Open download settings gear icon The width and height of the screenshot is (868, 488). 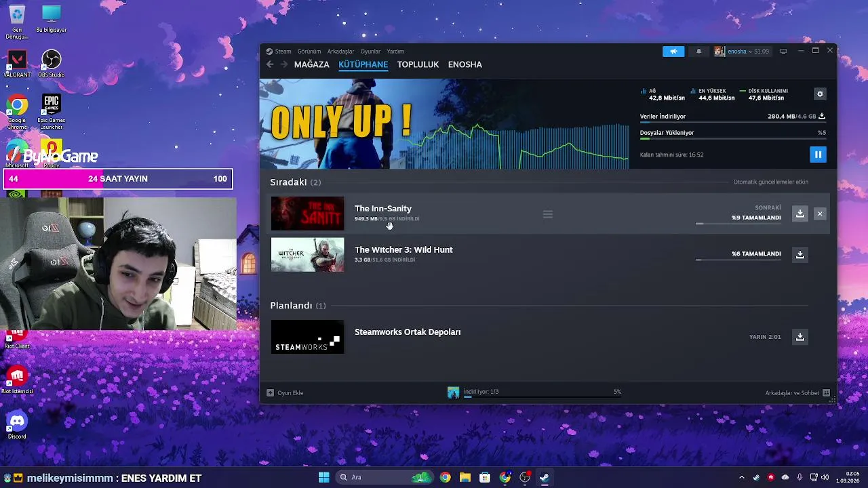point(820,94)
